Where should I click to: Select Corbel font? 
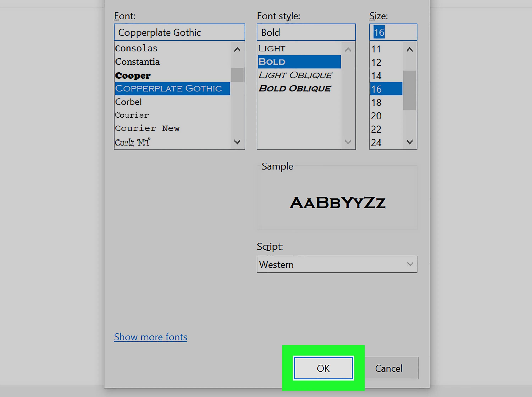129,102
